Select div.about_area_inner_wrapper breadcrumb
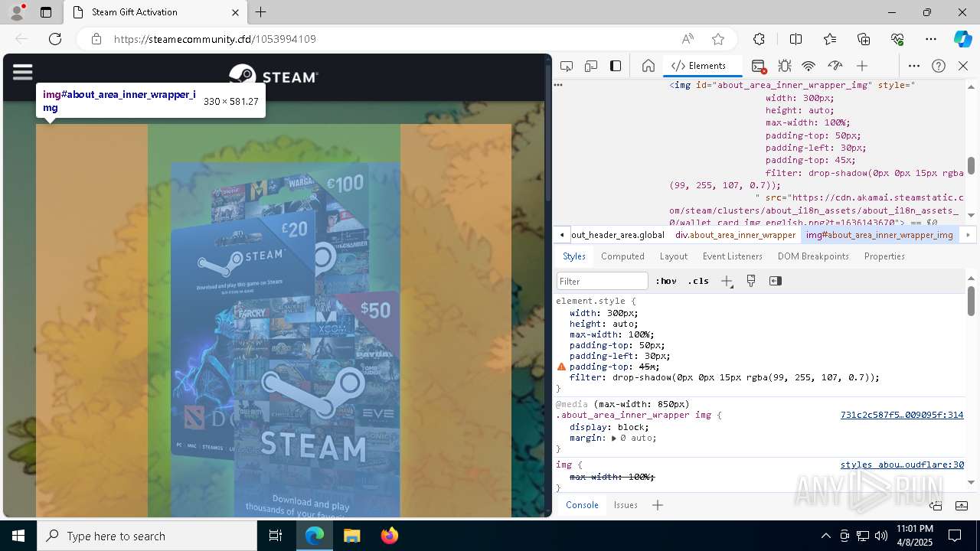 coord(735,235)
